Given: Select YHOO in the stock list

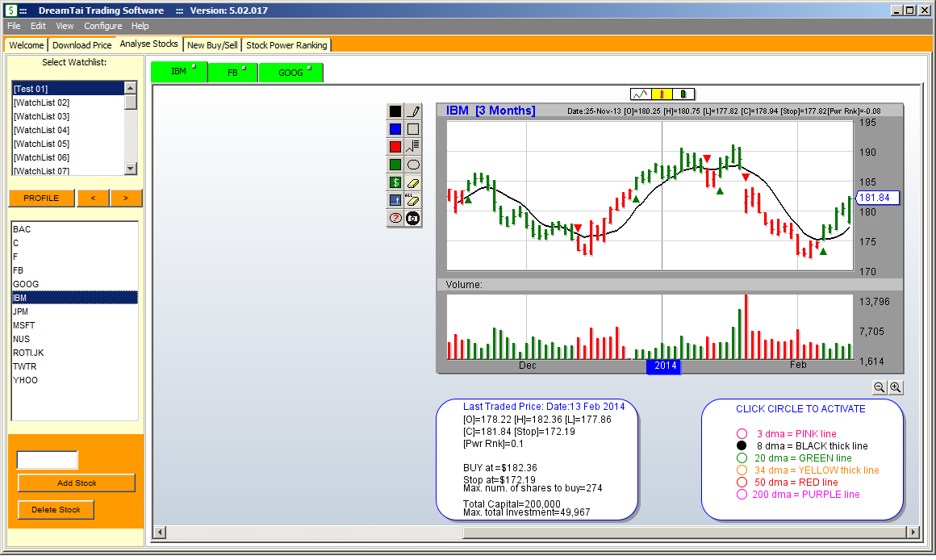Looking at the screenshot, I should click(74, 380).
